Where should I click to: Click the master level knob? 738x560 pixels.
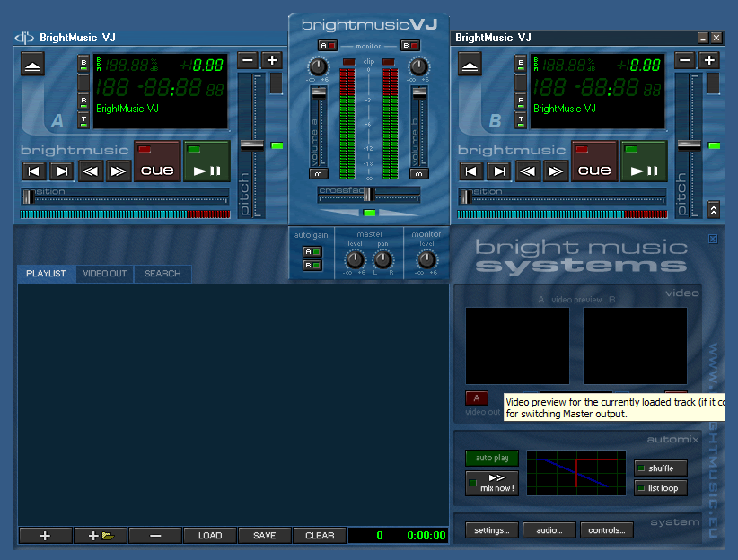355,259
